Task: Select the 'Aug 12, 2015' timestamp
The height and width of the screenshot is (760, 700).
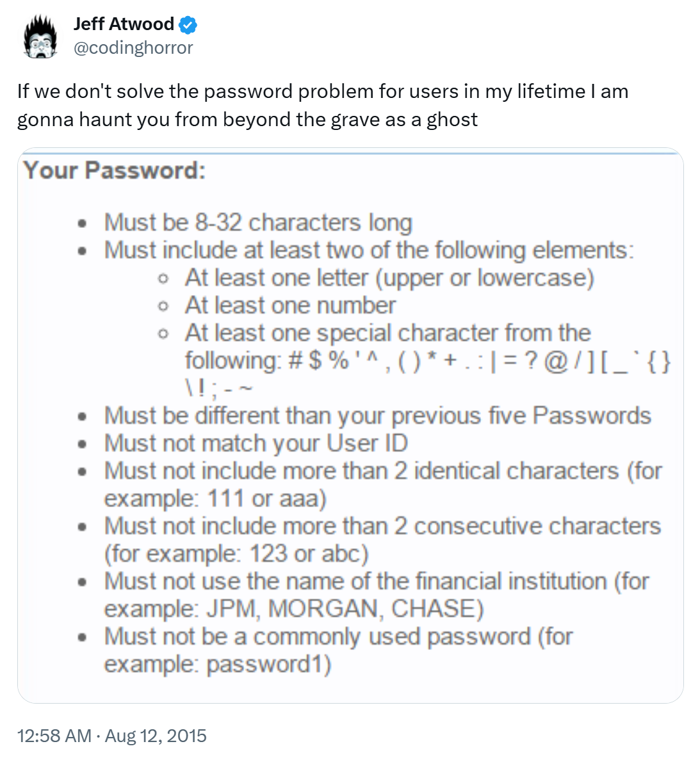Action: pyautogui.click(x=156, y=736)
